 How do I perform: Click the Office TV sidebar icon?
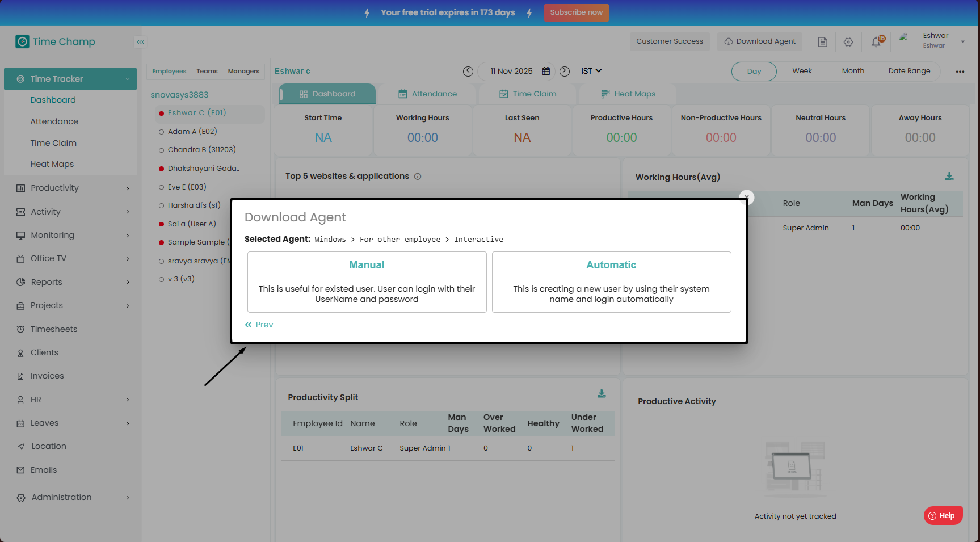tap(20, 259)
